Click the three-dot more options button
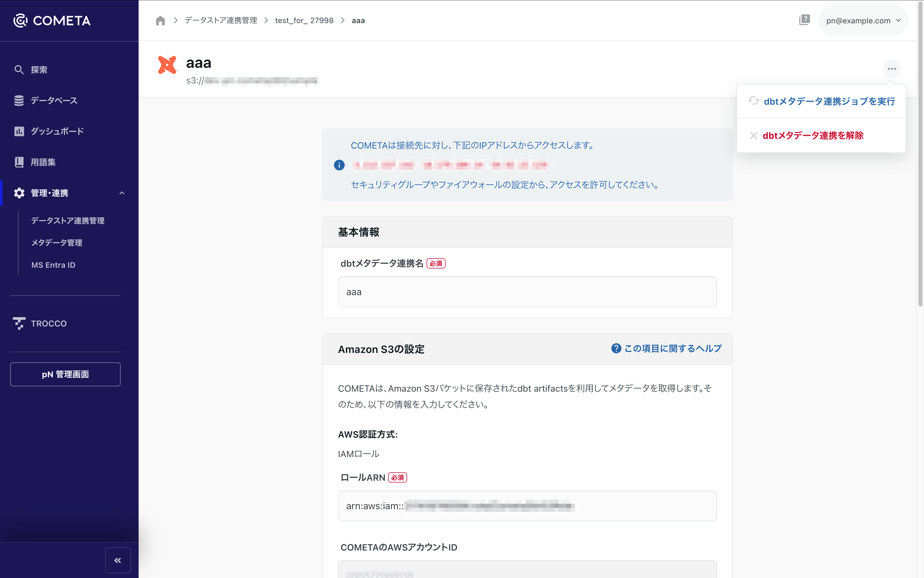Image resolution: width=924 pixels, height=578 pixels. [x=892, y=69]
